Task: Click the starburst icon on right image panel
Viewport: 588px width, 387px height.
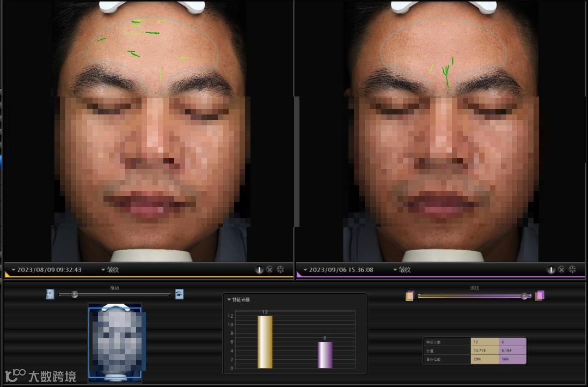Action: pos(572,269)
